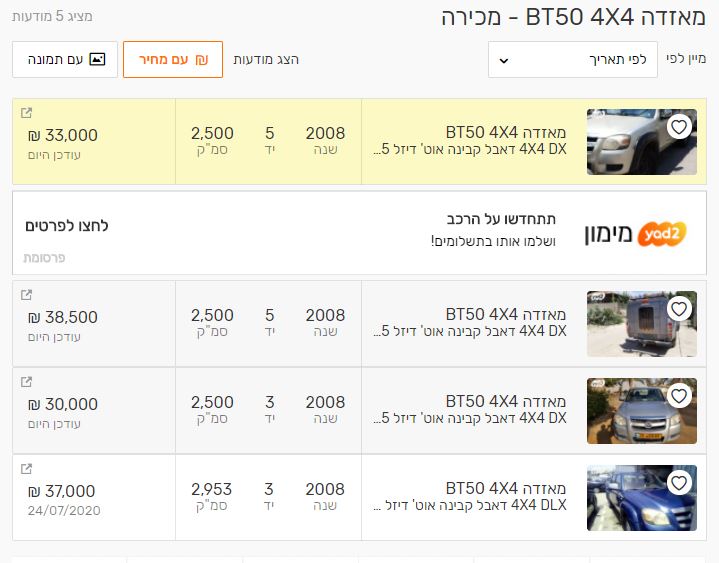Screen dimensions: 719x563
Task: Click heart icon on 38,500 ₪ listing
Action: tap(679, 309)
